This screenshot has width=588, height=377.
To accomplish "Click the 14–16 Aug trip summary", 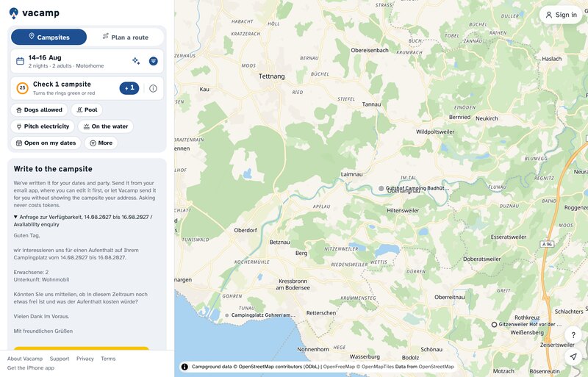I will coord(66,61).
